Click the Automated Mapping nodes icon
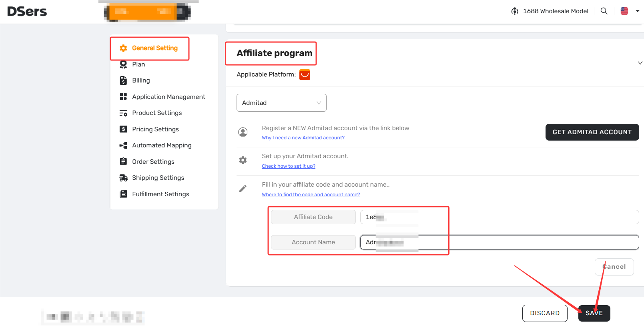644x328 pixels. 123,145
